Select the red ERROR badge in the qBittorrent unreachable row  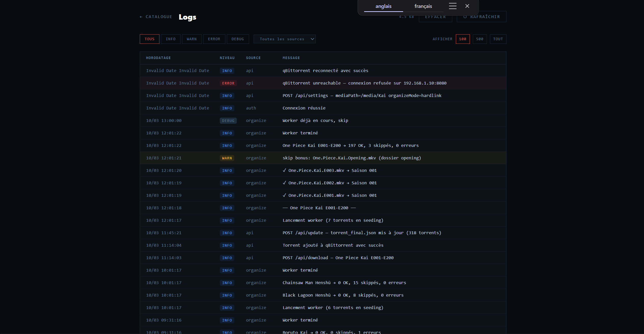click(x=228, y=83)
